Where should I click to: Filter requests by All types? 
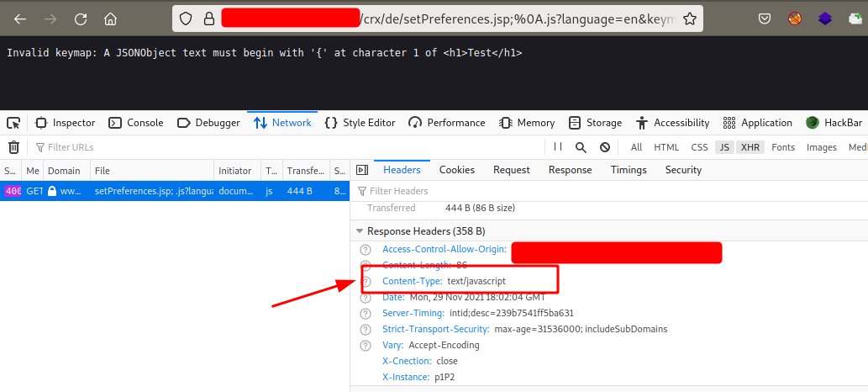637,147
